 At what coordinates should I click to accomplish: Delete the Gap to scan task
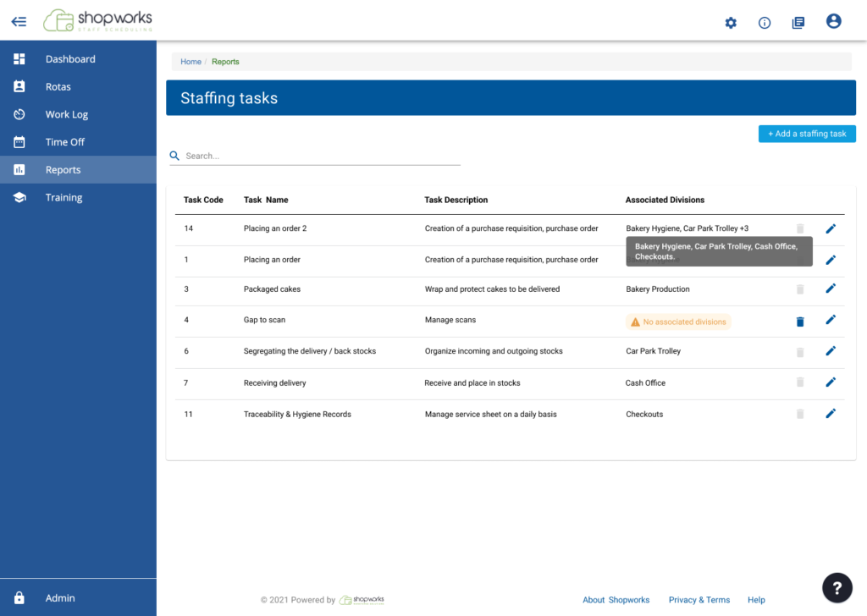[x=800, y=322]
